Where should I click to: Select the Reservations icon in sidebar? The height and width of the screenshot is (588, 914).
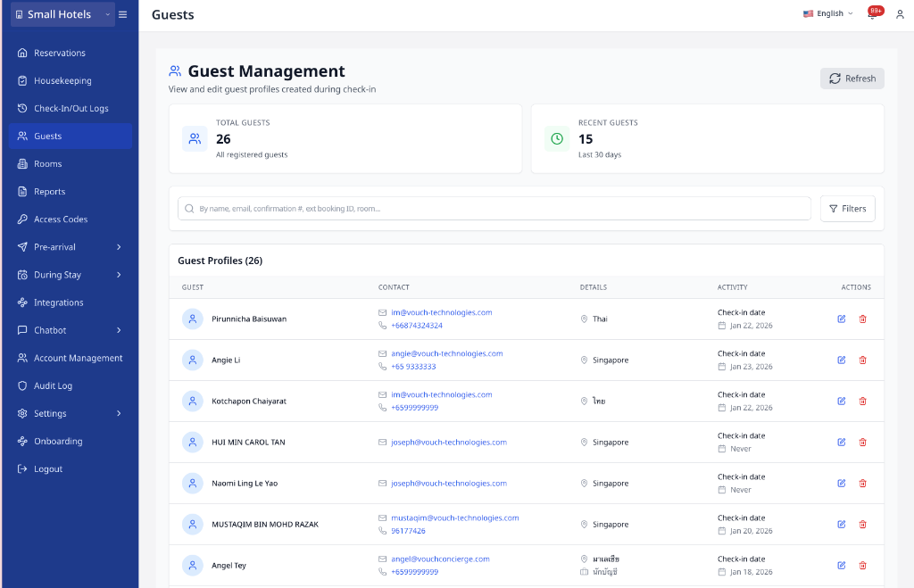(x=21, y=53)
